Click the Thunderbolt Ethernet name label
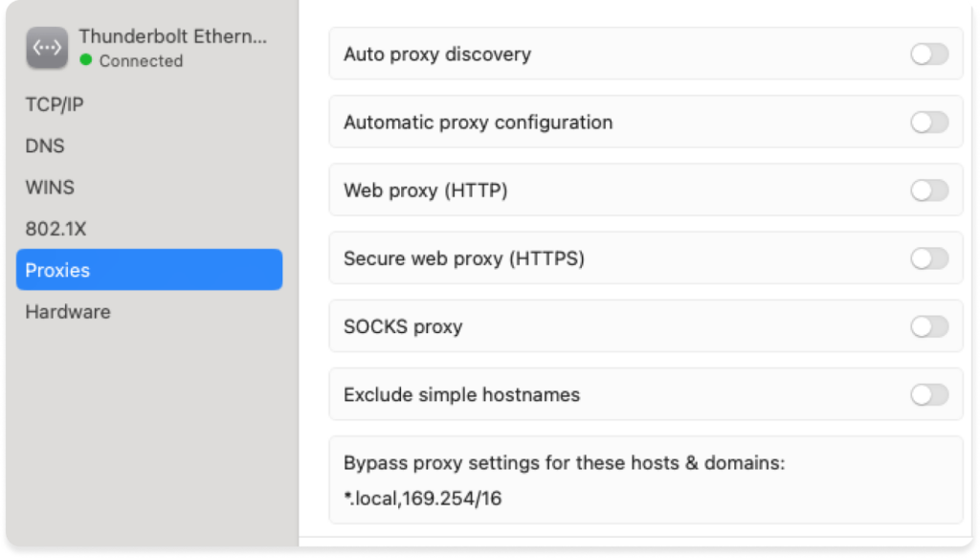980x558 pixels. [x=172, y=36]
